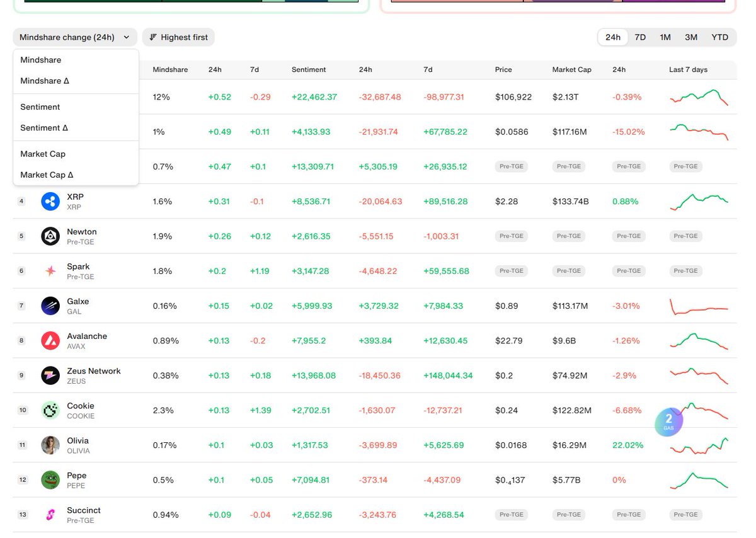Click the rank 4 badge for XRP

[21, 202]
